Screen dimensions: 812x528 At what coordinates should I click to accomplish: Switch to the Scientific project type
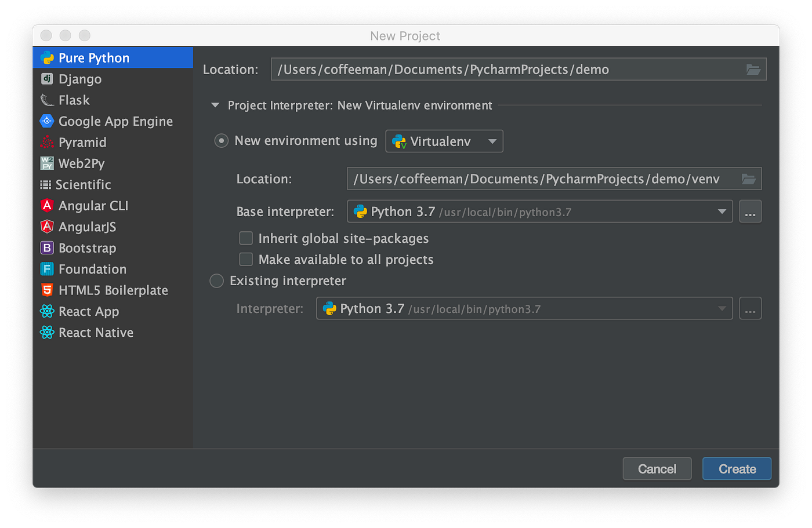(x=46, y=184)
